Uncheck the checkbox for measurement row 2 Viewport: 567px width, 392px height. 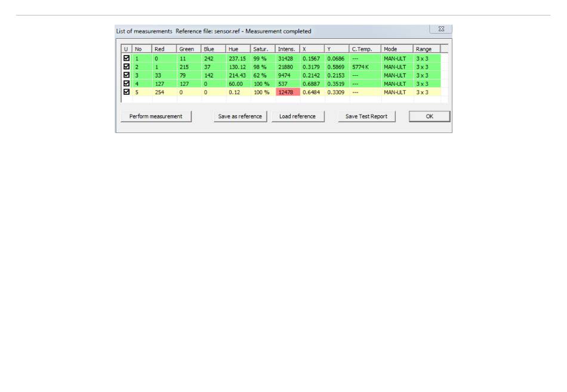click(127, 67)
